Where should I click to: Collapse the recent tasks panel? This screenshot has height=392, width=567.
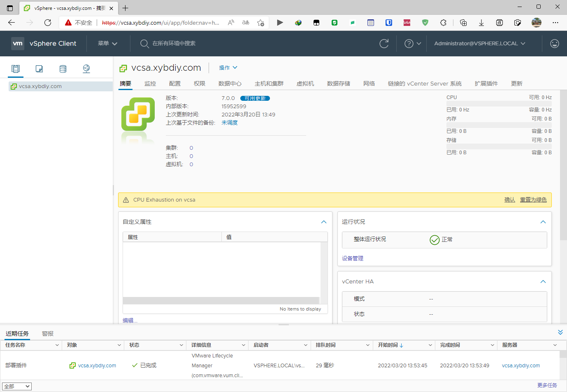pos(560,332)
